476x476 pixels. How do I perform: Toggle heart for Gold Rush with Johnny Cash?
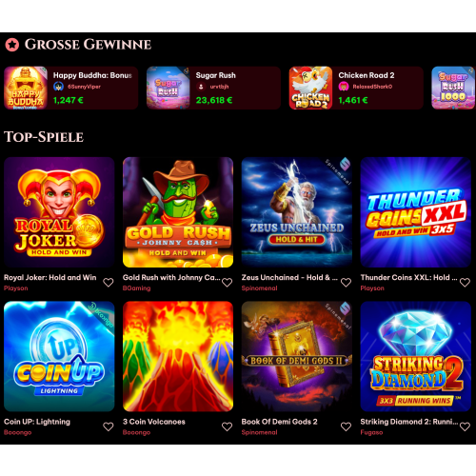pos(227,282)
